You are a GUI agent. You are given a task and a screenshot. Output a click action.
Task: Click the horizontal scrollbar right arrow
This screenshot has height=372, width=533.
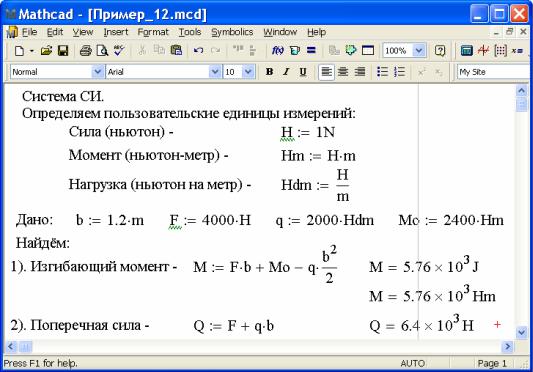pyautogui.click(x=508, y=346)
